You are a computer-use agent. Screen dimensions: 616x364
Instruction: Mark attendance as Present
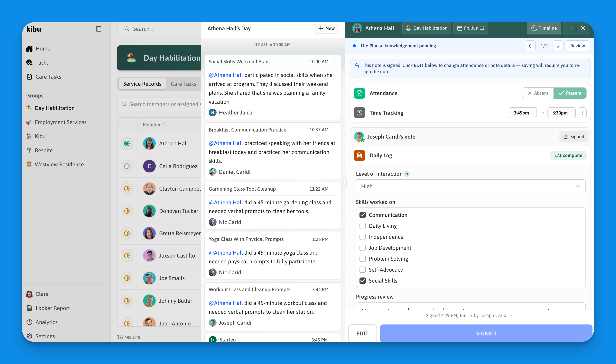click(x=570, y=93)
